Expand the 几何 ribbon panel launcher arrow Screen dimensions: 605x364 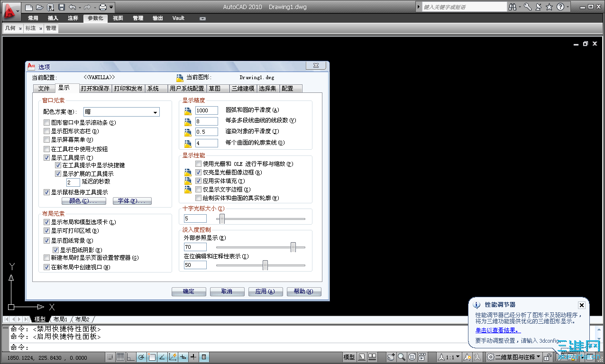tap(19, 28)
